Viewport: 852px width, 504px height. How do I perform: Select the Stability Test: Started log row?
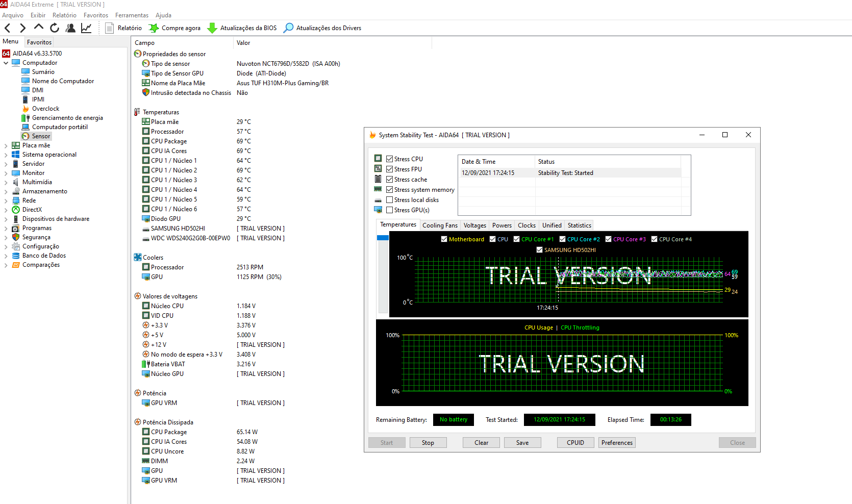569,173
